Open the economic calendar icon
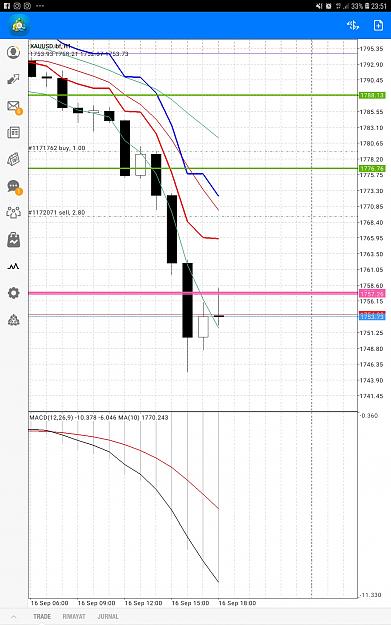The height and width of the screenshot is (625, 391). [x=14, y=159]
